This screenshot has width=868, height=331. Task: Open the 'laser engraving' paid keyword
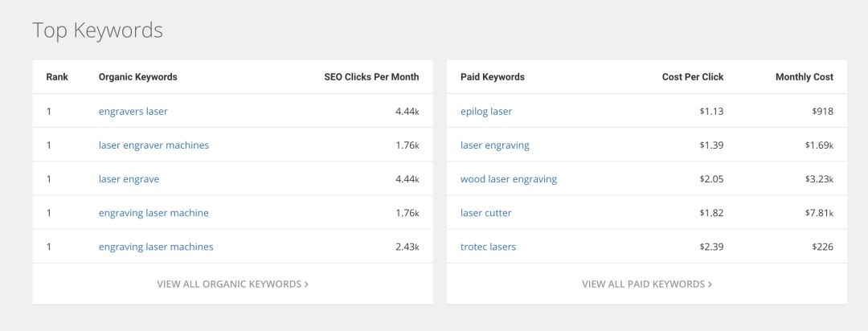tap(495, 145)
